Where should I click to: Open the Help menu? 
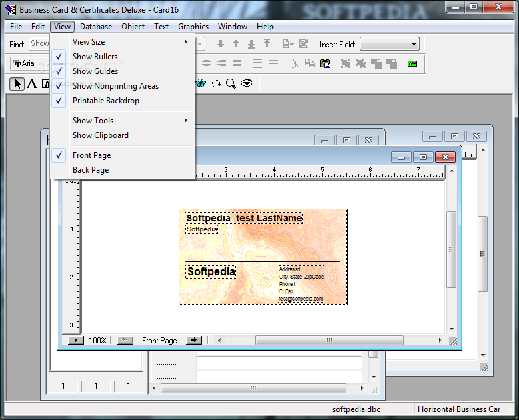(265, 27)
